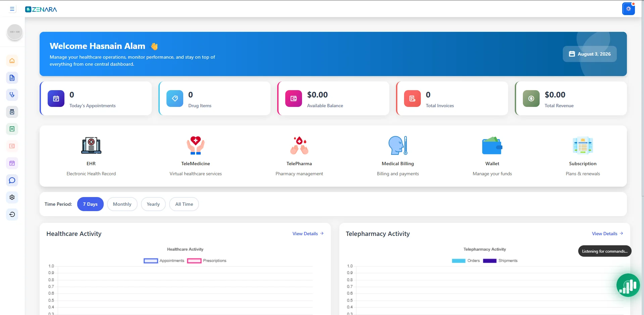Select the All Time period
The height and width of the screenshot is (315, 644).
coord(184,204)
